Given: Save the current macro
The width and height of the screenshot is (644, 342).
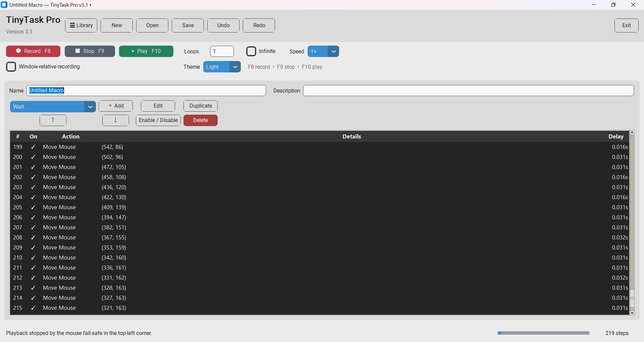Looking at the screenshot, I should point(188,25).
